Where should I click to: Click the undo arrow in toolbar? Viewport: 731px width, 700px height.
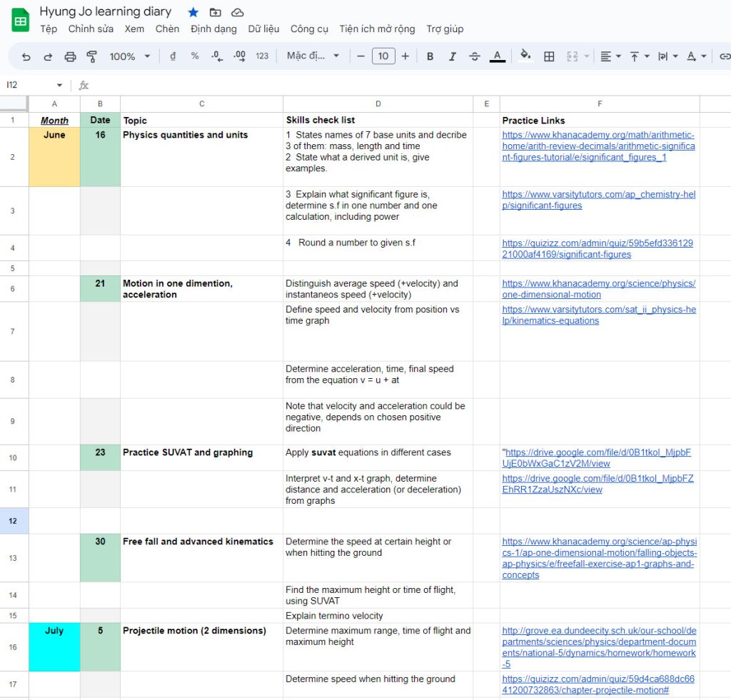point(26,56)
